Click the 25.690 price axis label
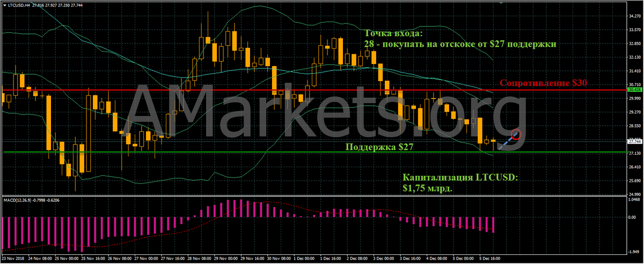Screen dimensions: 644x264 pos(634,181)
